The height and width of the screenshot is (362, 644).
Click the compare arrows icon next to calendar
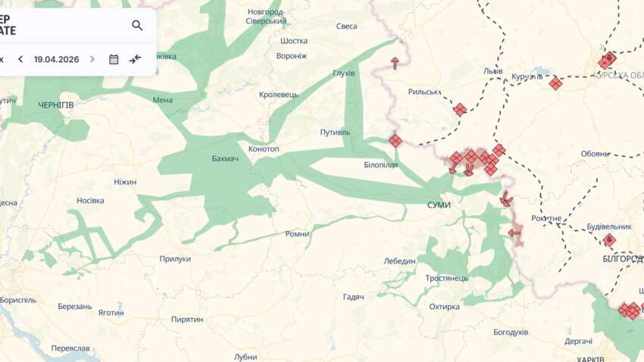point(135,59)
